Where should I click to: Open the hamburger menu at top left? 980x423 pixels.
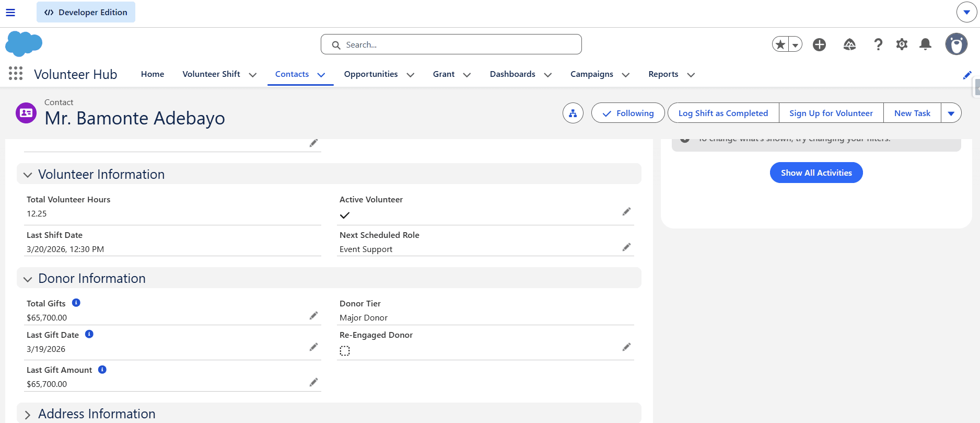point(10,13)
